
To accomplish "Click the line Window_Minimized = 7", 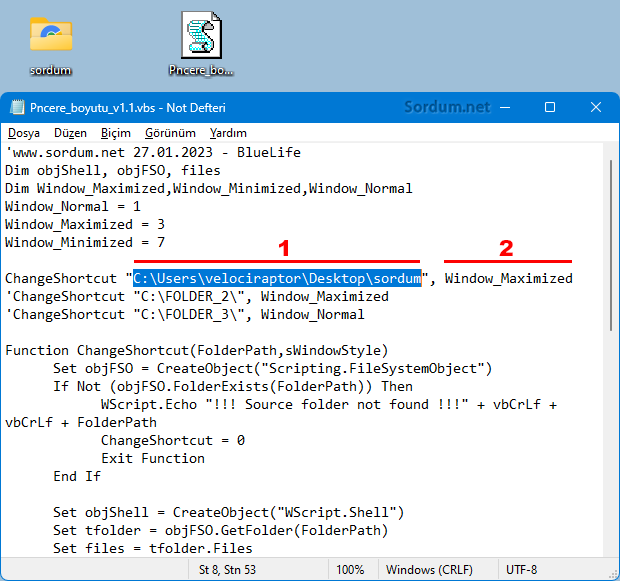I will [x=85, y=242].
